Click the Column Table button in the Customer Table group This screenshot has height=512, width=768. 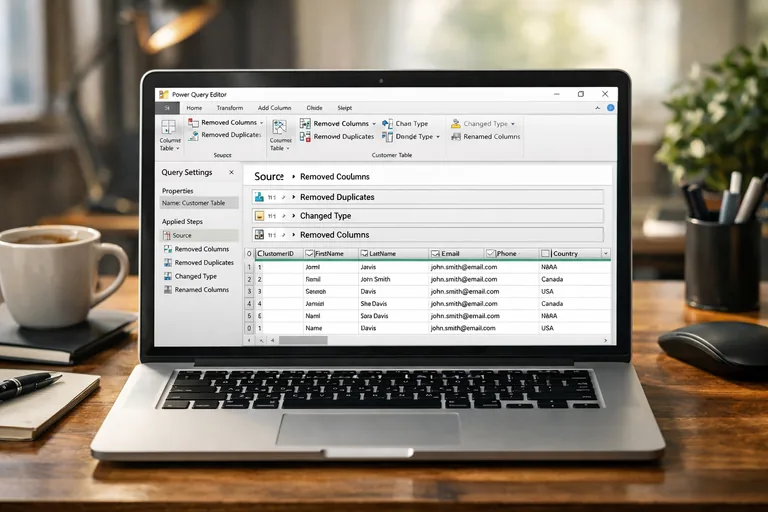[x=280, y=135]
